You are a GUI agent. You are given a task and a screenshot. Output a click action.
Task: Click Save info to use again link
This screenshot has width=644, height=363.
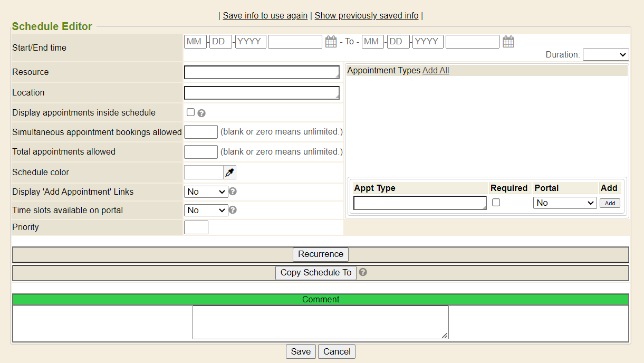[x=265, y=16]
